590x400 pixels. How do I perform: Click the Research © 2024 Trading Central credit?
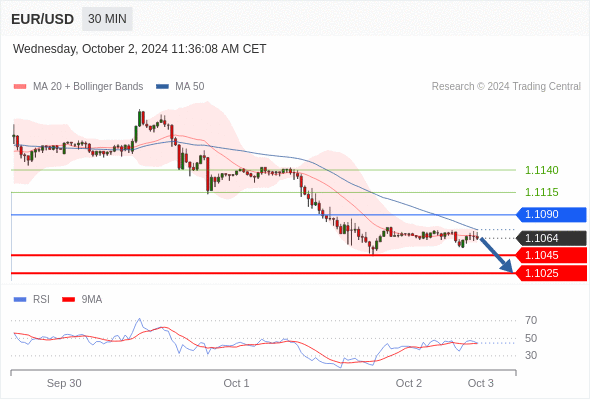point(506,87)
